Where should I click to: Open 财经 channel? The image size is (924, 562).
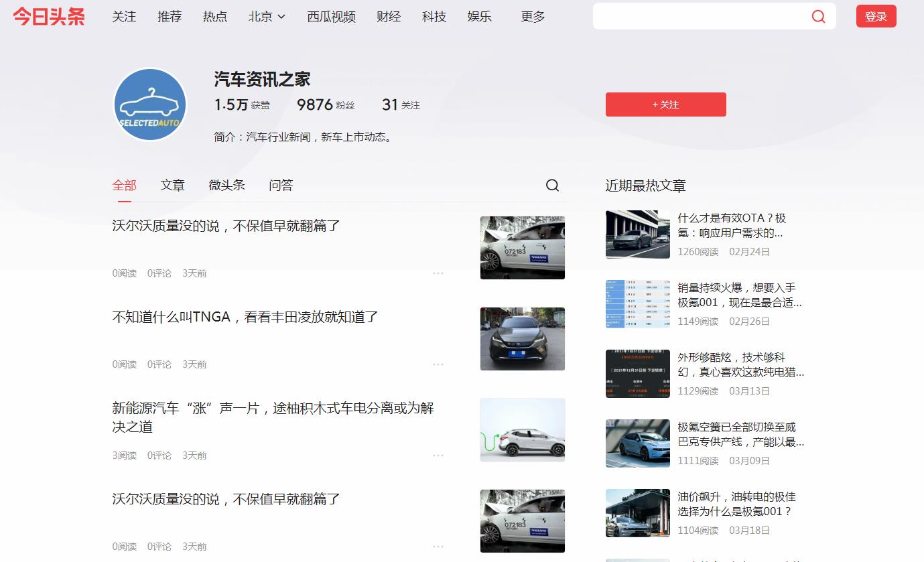click(389, 17)
